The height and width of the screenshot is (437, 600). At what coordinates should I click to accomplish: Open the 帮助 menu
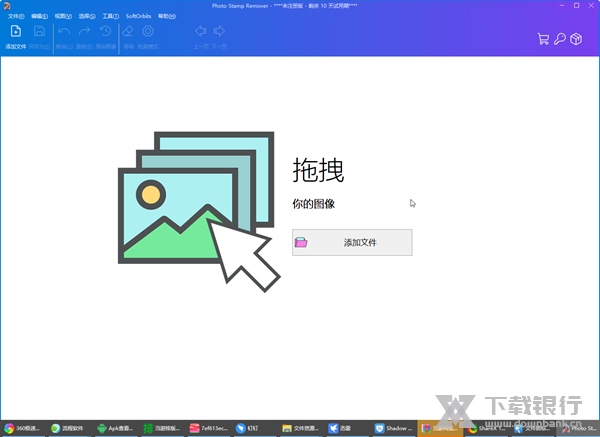(x=167, y=16)
